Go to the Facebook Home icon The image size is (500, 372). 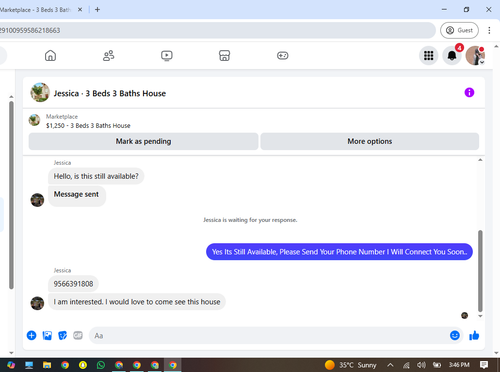pyautogui.click(x=50, y=55)
